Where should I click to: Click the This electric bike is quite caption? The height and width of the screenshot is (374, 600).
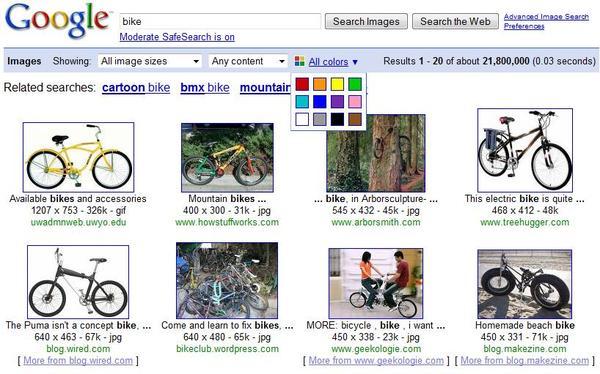coord(525,199)
